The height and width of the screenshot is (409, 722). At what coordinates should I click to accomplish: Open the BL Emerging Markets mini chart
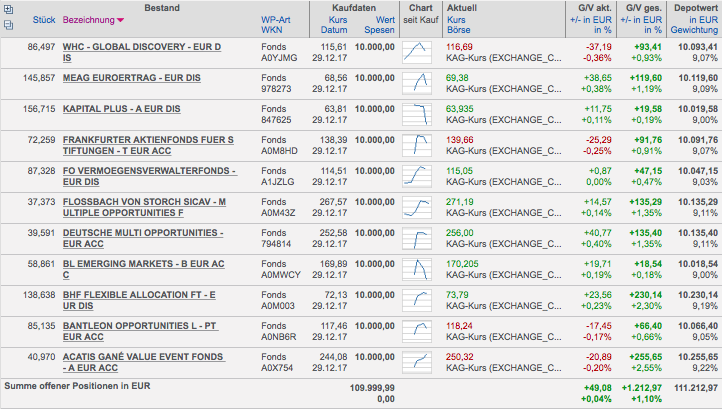[417, 269]
